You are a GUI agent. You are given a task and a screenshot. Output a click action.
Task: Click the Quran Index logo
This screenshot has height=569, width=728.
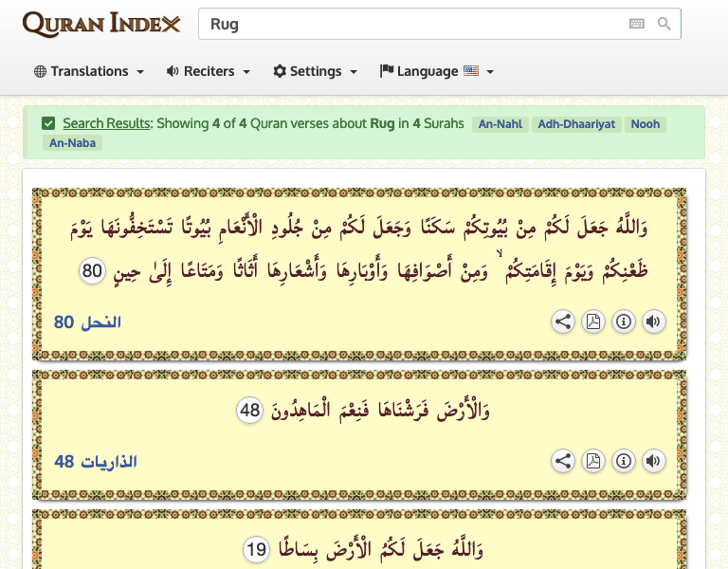click(101, 24)
